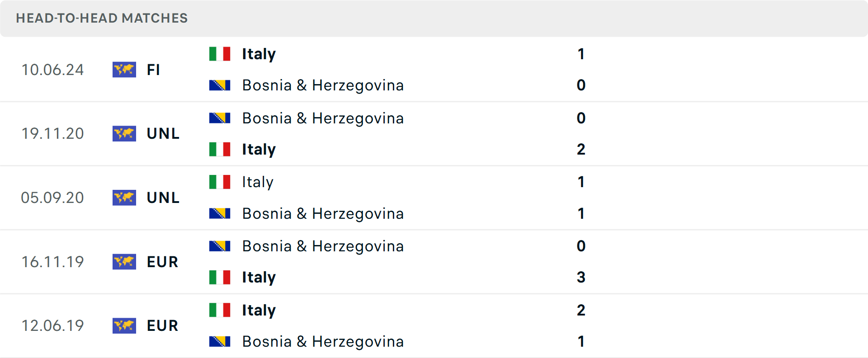Click the EUR label for the 16.11.19 match
Image resolution: width=868 pixels, height=358 pixels.
pos(163,262)
